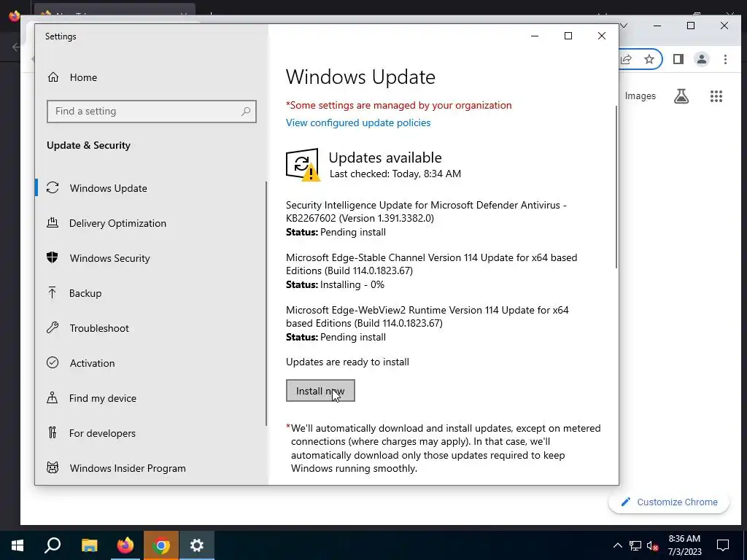Click the Updates available heading text
This screenshot has height=560, width=747.
(x=385, y=157)
